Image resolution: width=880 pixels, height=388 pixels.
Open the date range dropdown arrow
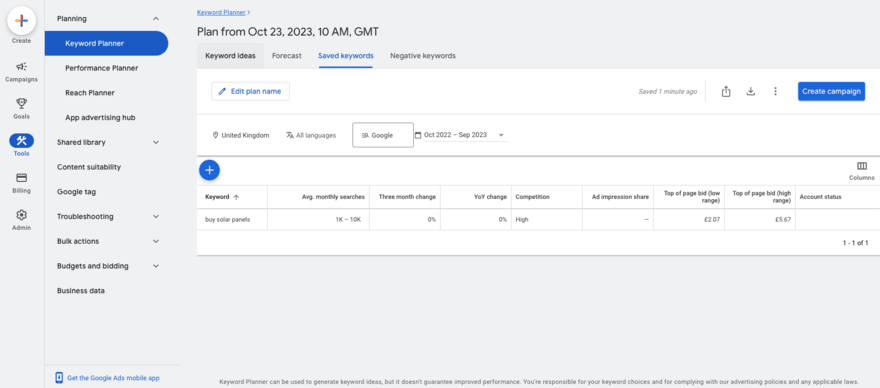[x=501, y=135]
